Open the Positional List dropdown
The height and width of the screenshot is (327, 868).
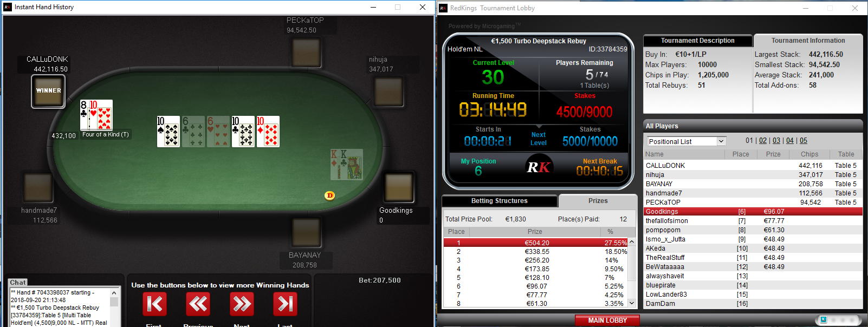pos(686,141)
